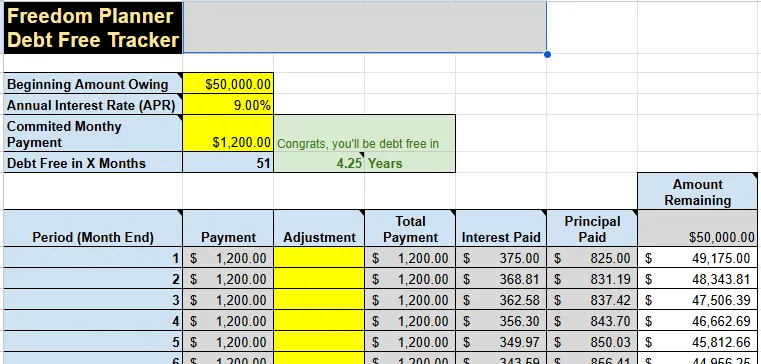761x364 pixels.
Task: Select the Principal Paid column header
Action: click(x=592, y=228)
